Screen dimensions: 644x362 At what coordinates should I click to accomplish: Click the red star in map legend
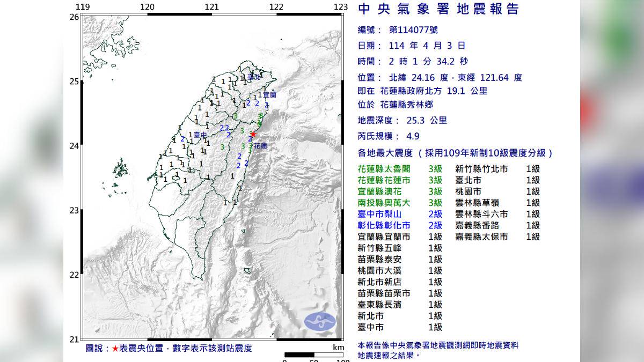click(x=115, y=349)
